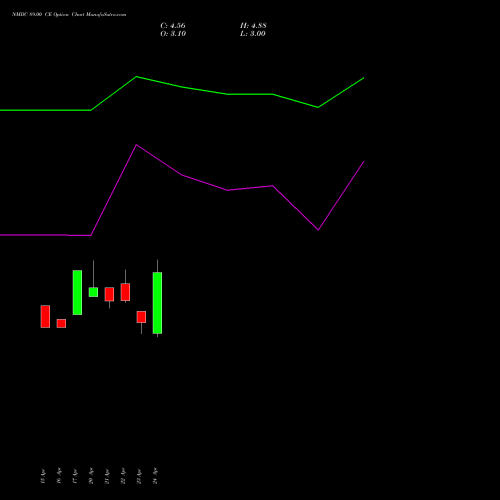This screenshot has height=500, width=500.
Task: Select the high value H: 4.88
Action: [253, 26]
